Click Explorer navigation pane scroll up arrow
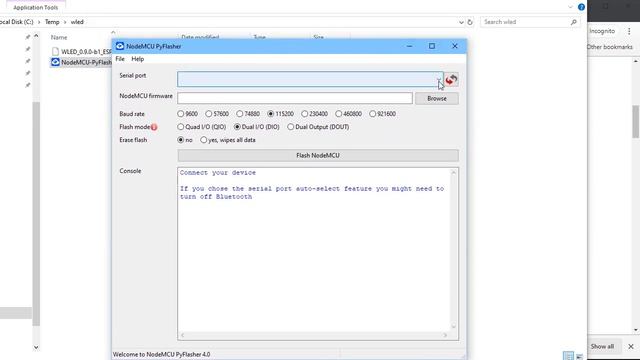 (36, 36)
